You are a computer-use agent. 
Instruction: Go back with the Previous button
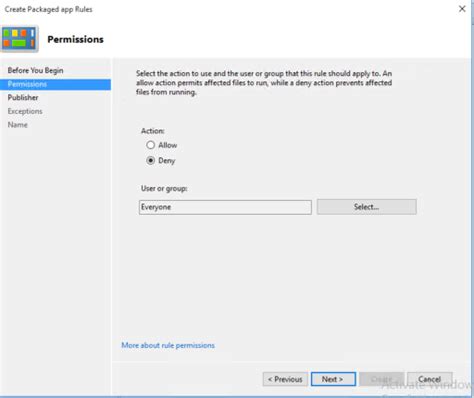pyautogui.click(x=285, y=379)
